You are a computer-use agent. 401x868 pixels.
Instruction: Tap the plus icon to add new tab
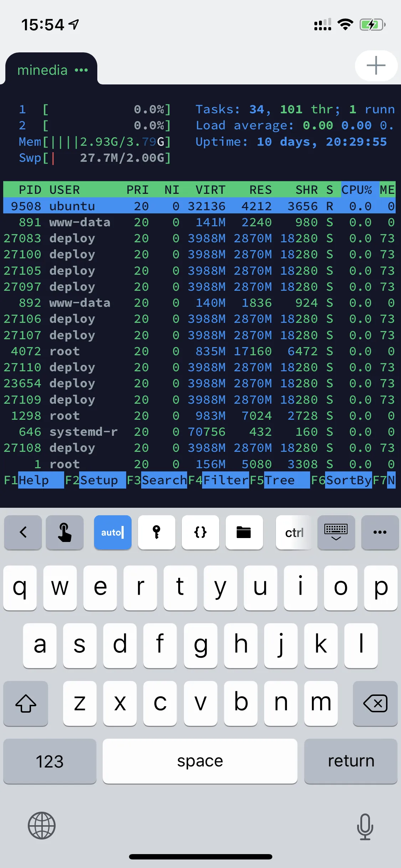376,66
